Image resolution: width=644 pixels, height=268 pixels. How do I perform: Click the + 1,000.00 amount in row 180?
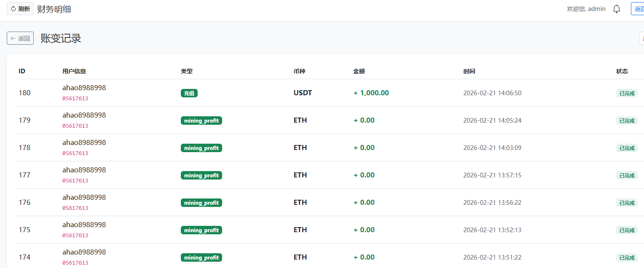pyautogui.click(x=371, y=93)
